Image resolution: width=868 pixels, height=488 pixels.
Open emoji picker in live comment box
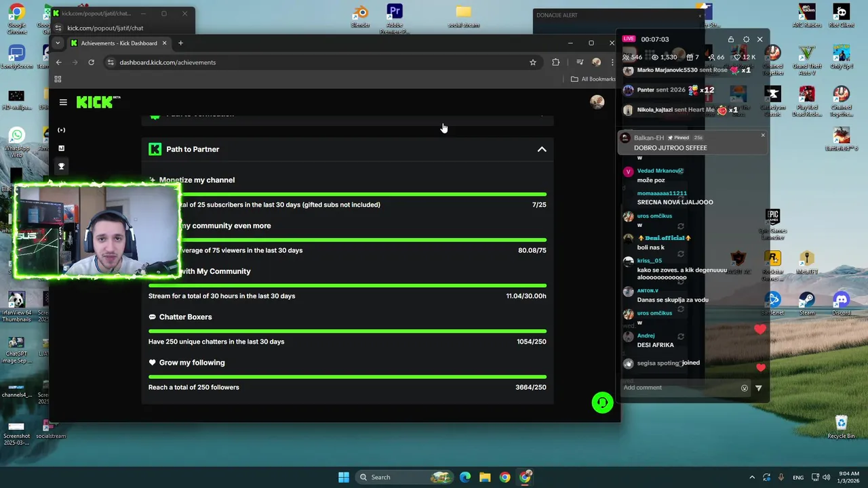744,388
